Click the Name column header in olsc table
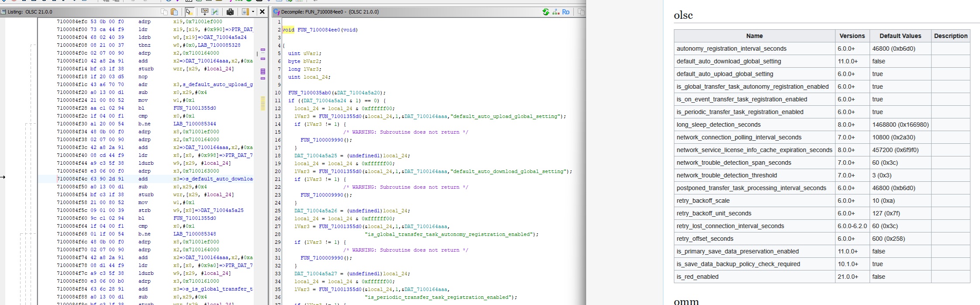Viewport: 980px width, 305px height. 754,36
